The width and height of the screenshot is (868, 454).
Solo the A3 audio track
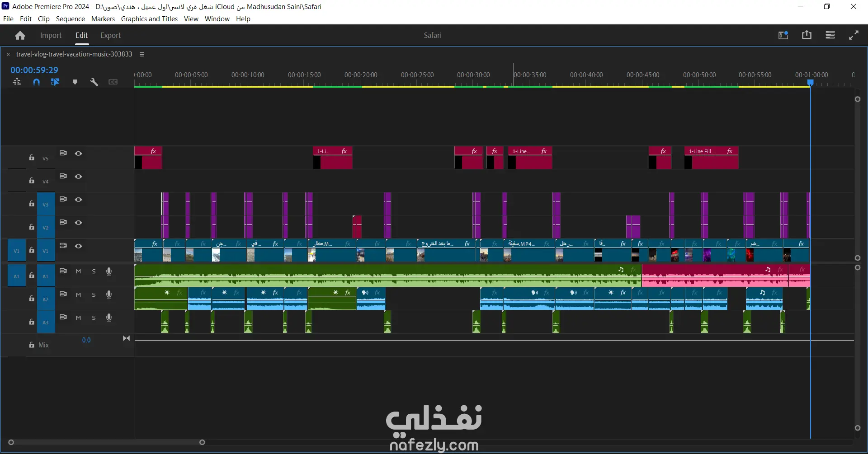94,318
